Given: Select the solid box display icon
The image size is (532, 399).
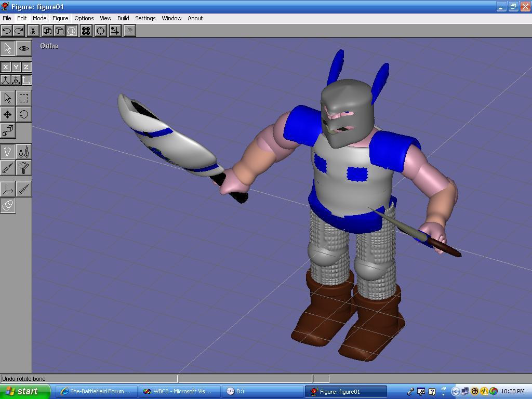Looking at the screenshot, I should coord(59,31).
